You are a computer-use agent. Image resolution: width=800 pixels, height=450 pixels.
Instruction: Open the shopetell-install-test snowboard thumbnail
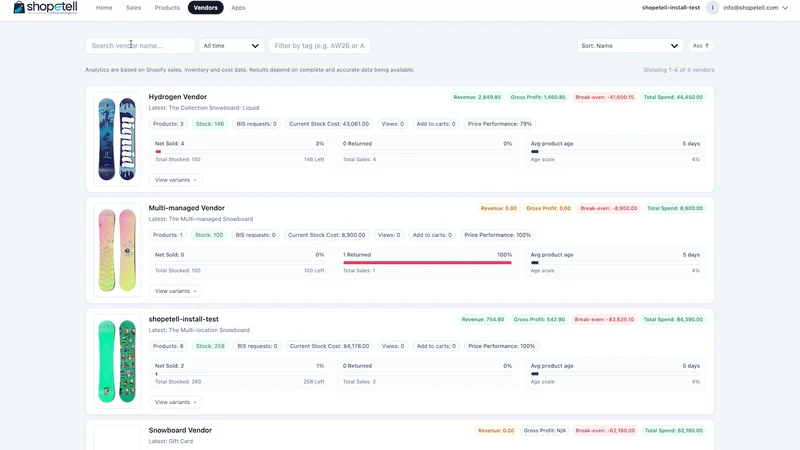tap(117, 361)
